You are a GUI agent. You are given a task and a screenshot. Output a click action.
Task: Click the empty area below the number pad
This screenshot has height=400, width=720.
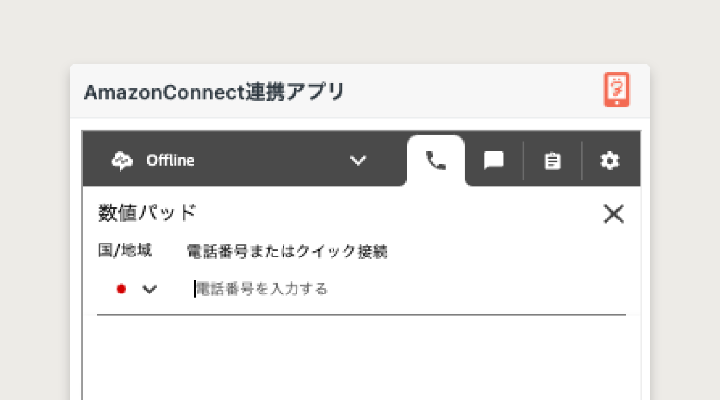[360, 360]
